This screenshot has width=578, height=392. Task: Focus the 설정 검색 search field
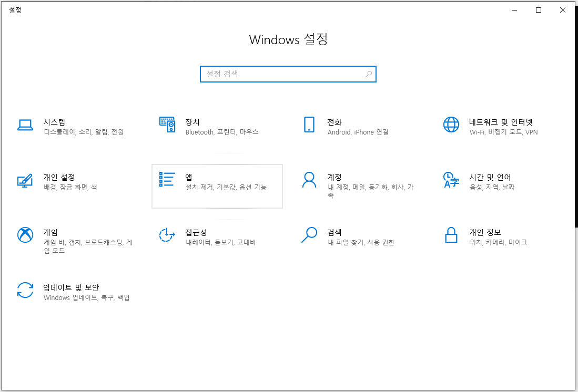click(288, 74)
